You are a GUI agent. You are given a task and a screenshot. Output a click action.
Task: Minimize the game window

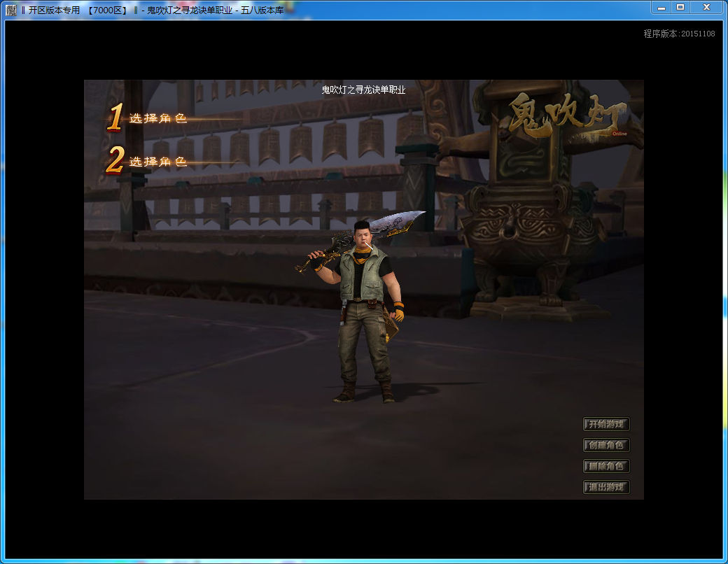click(x=661, y=8)
